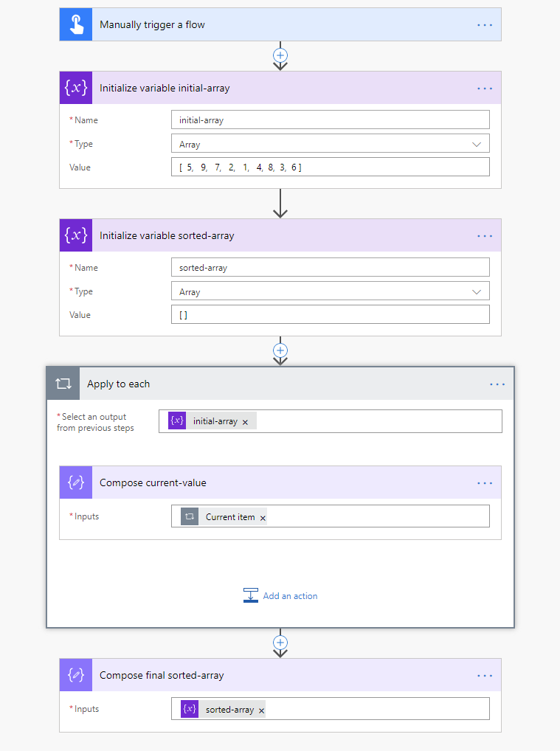Click the Apply to each loop icon
Image resolution: width=560 pixels, height=751 pixels.
(63, 384)
